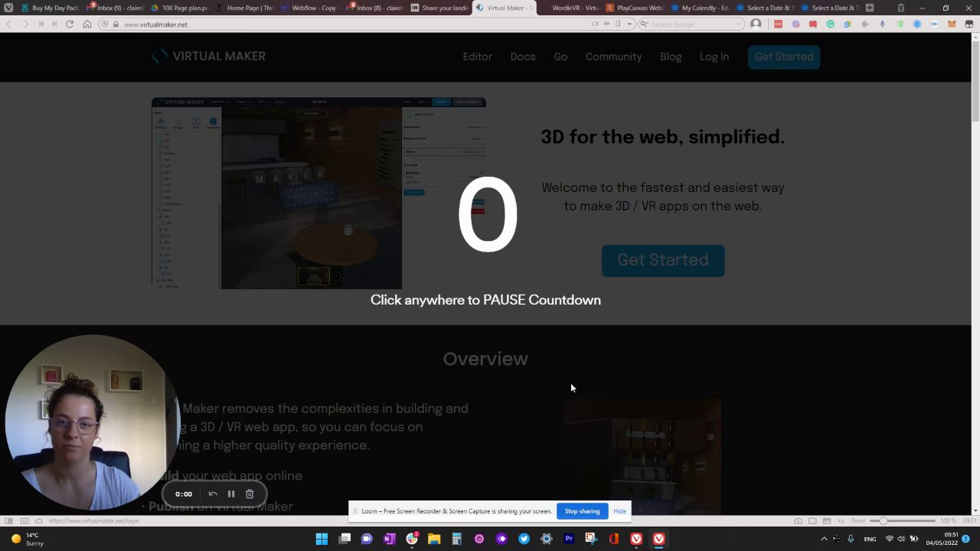980x551 pixels.
Task: Open Twitter app in the taskbar
Action: (524, 539)
